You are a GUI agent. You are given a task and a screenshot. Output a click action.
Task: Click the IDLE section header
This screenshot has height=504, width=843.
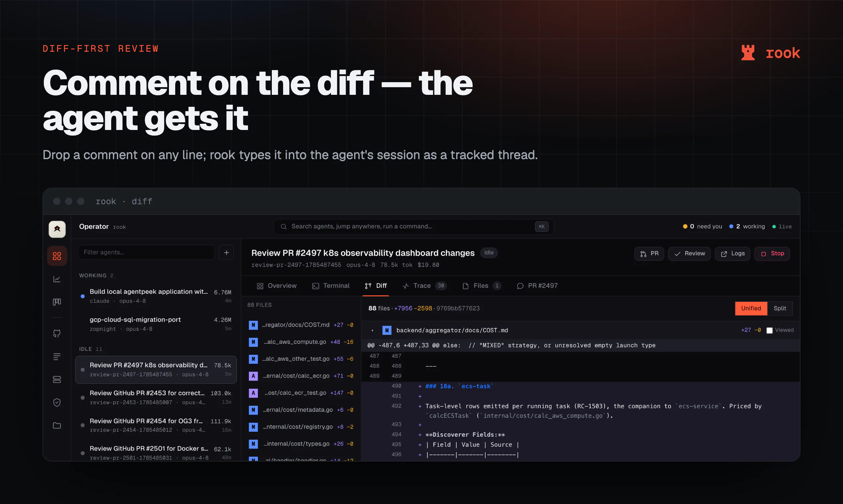(x=90, y=349)
